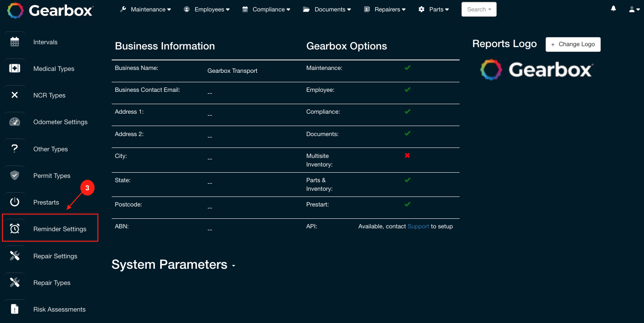The height and width of the screenshot is (323, 644).
Task: Click the Repairers contact icon in navbar
Action: pos(367,9)
